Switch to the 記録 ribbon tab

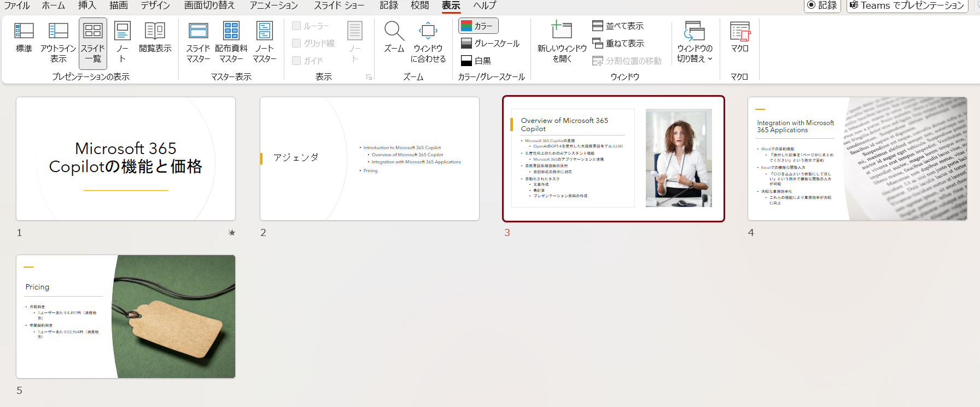pos(389,5)
